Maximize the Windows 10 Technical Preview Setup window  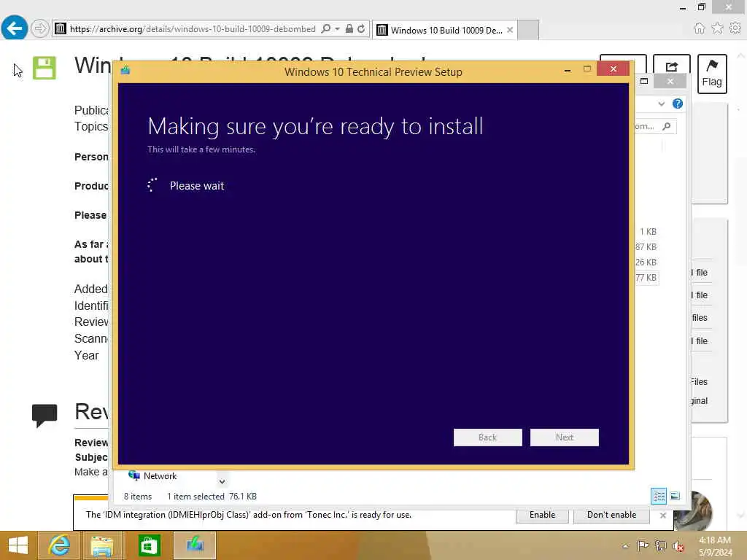587,69
